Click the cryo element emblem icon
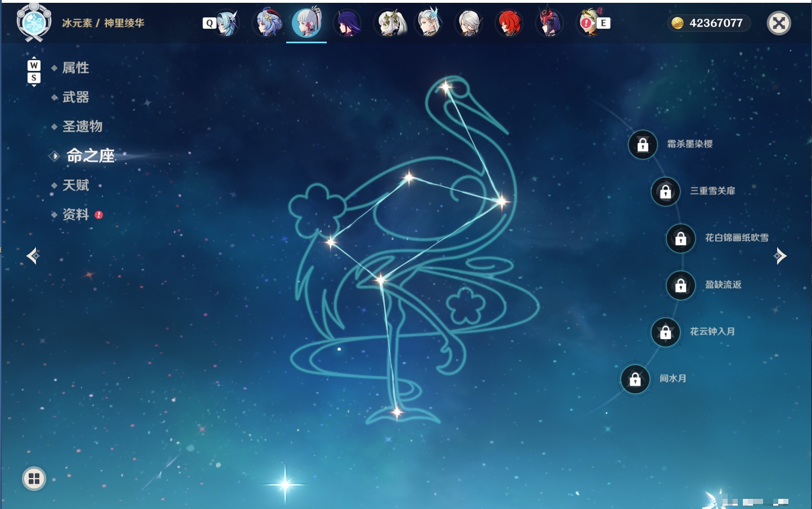Screen dimensions: 812x509 [34, 22]
